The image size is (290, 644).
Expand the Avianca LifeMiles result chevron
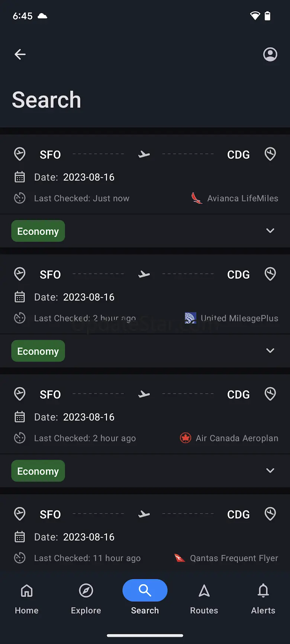(x=270, y=231)
